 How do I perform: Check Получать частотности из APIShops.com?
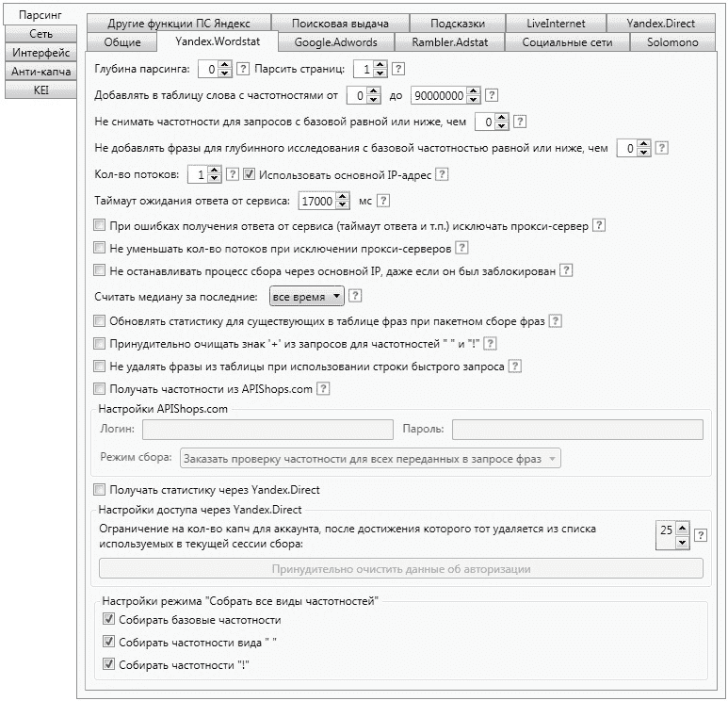[x=99, y=388]
